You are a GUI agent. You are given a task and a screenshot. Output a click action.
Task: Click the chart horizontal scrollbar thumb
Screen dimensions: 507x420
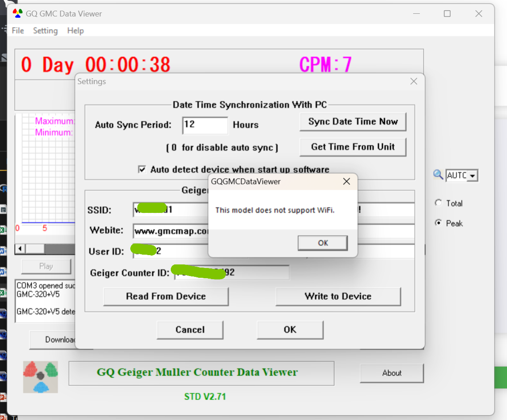(x=35, y=249)
